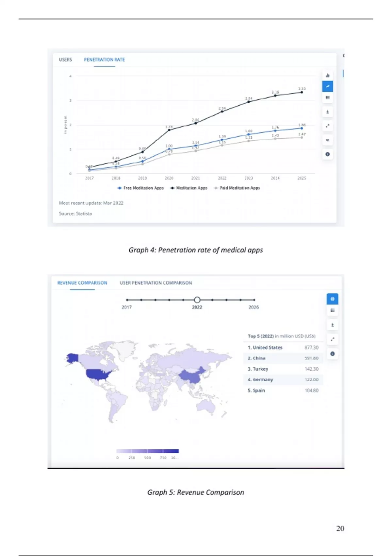Expand revenue map to fullscreen

click(x=332, y=339)
